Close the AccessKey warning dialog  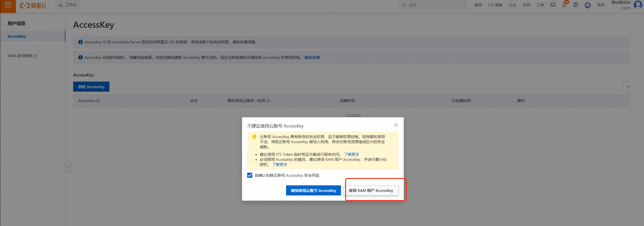point(396,125)
